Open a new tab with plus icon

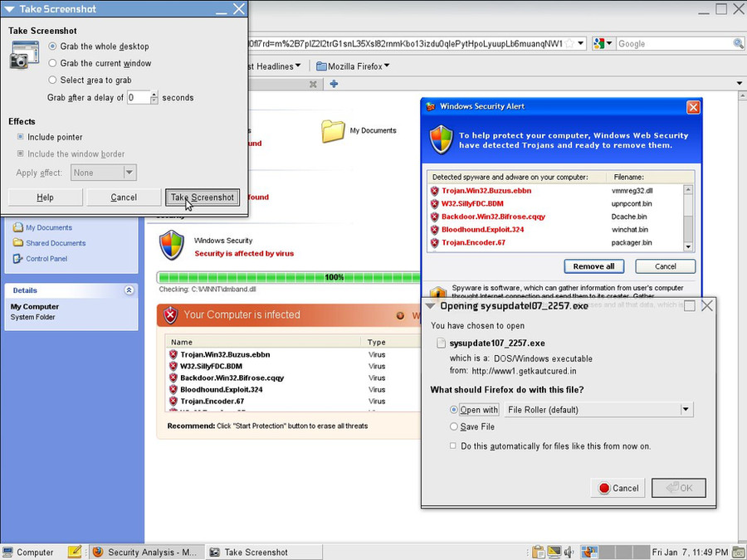tap(334, 84)
